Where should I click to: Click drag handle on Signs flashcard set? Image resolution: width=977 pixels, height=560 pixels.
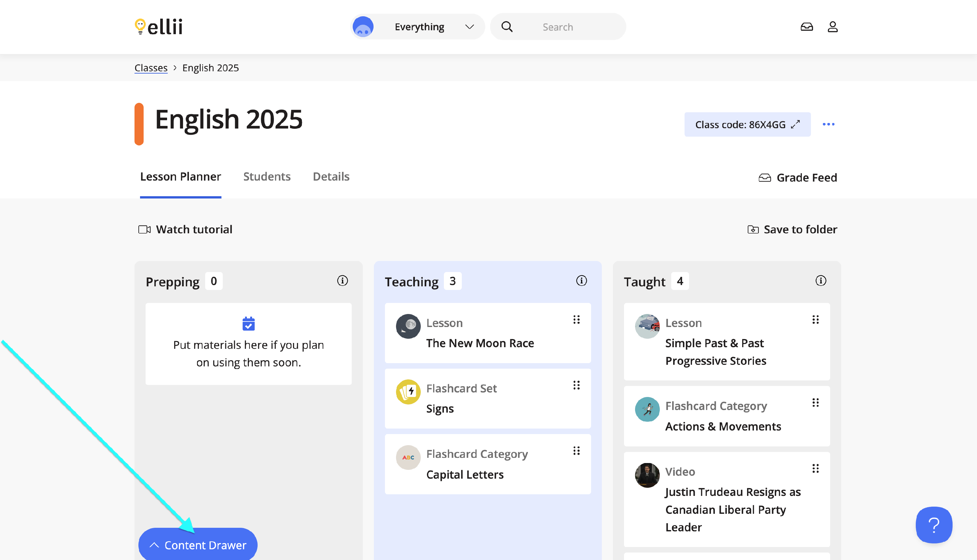point(576,385)
